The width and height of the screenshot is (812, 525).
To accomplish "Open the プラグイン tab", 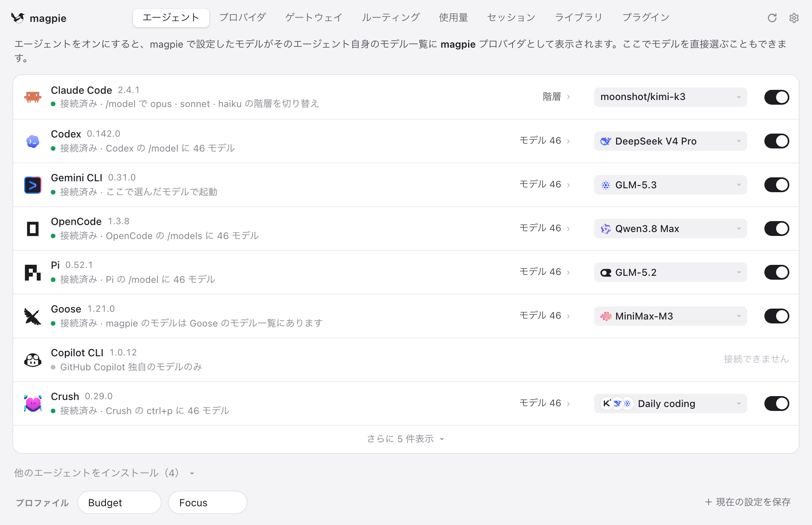I will pyautogui.click(x=646, y=18).
